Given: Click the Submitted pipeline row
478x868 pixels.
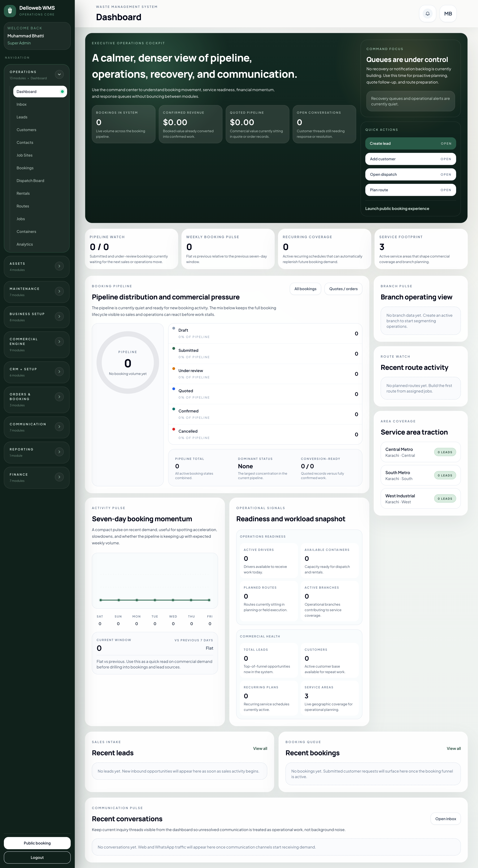Looking at the screenshot, I should [x=265, y=354].
